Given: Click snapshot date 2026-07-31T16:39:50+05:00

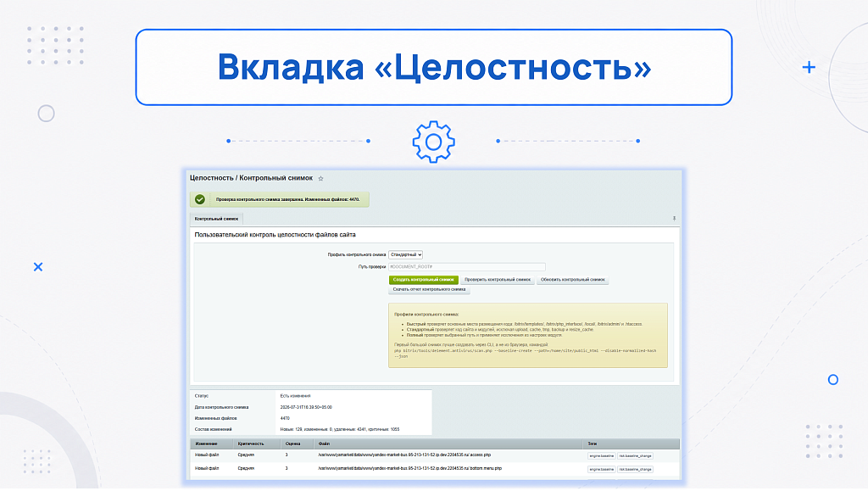Looking at the screenshot, I should (306, 407).
